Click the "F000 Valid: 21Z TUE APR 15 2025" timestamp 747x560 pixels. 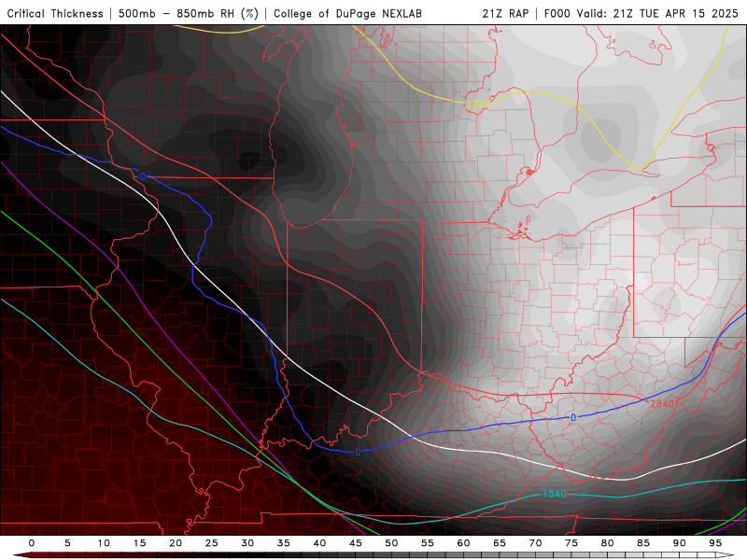point(641,13)
